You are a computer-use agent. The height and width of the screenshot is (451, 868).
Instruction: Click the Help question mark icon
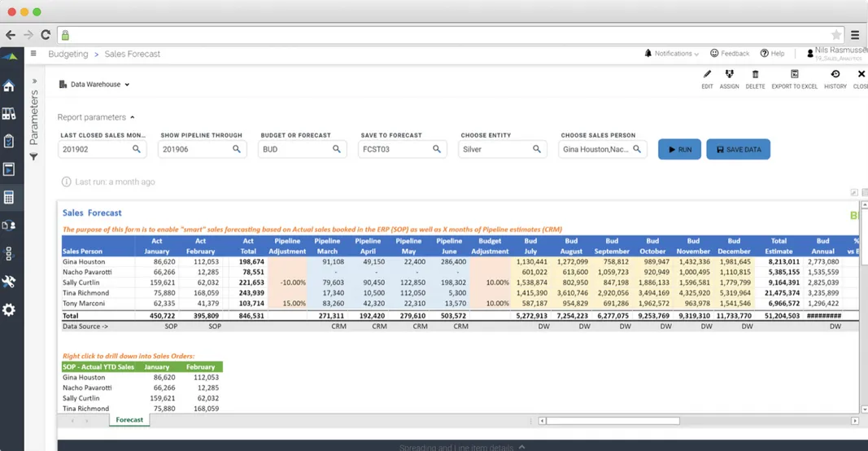pos(764,53)
